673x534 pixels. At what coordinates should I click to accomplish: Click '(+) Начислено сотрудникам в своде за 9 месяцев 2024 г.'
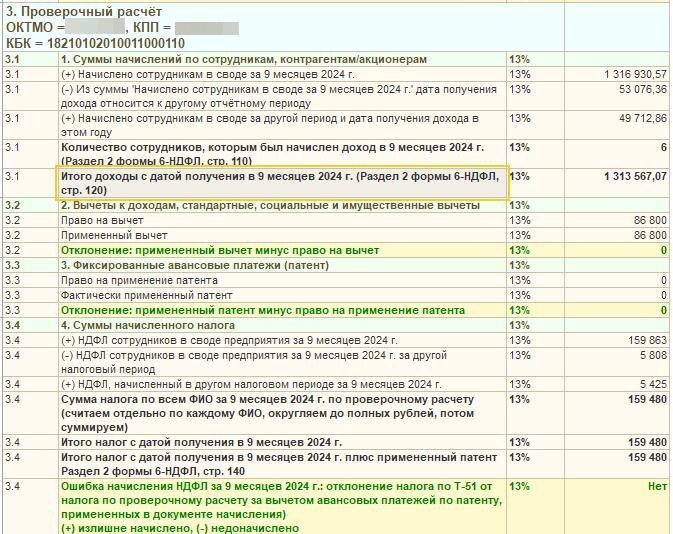coord(208,74)
